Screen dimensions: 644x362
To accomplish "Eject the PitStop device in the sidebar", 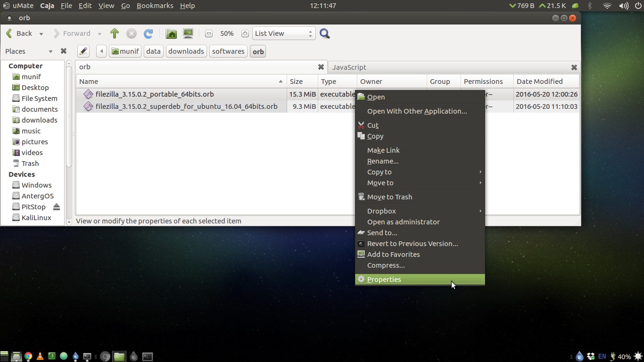I will click(56, 206).
